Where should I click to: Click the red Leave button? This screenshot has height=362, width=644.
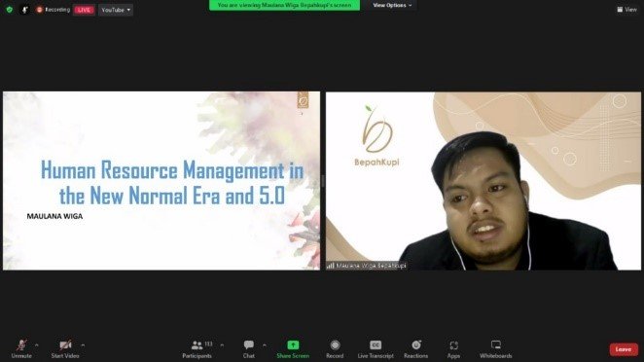624,349
